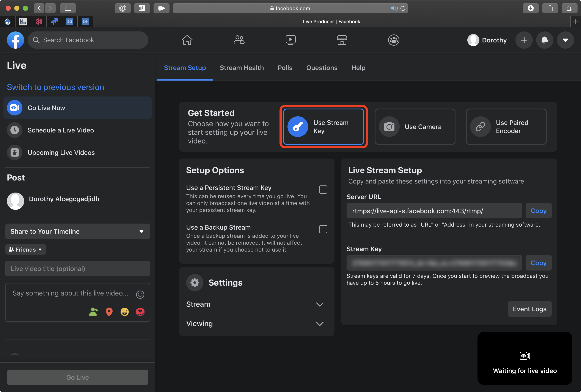Click the Event Logs button

click(x=530, y=309)
